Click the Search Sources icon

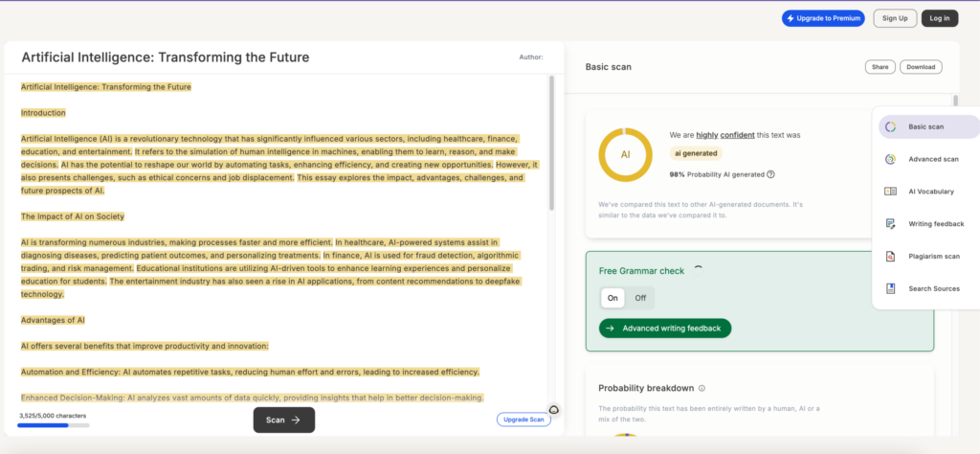point(890,288)
